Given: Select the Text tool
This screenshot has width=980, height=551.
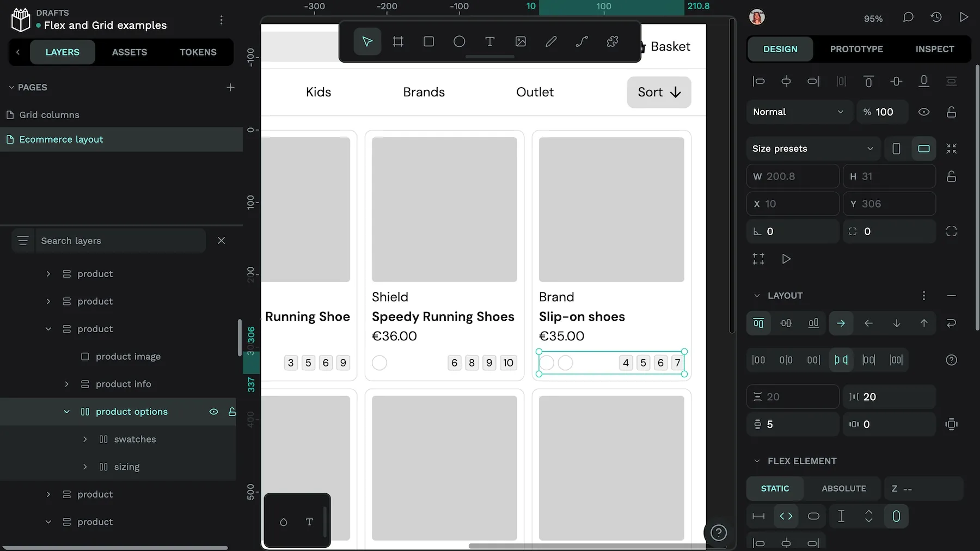Looking at the screenshot, I should click(x=489, y=42).
